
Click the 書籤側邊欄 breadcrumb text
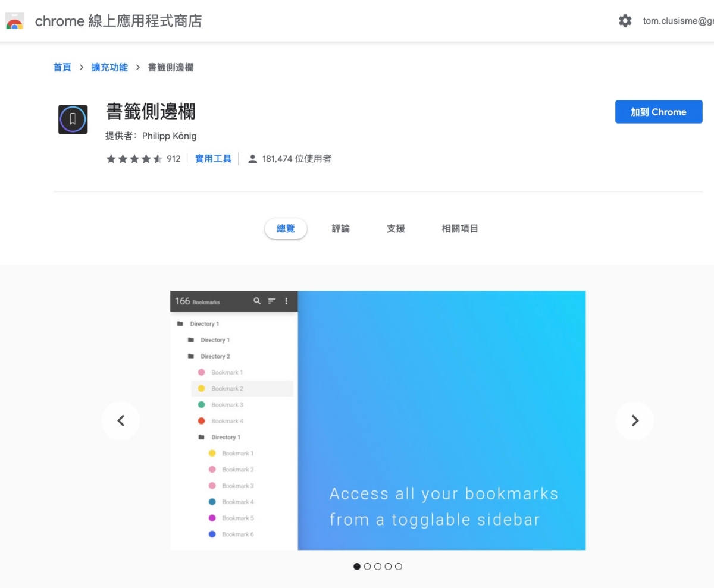171,67
